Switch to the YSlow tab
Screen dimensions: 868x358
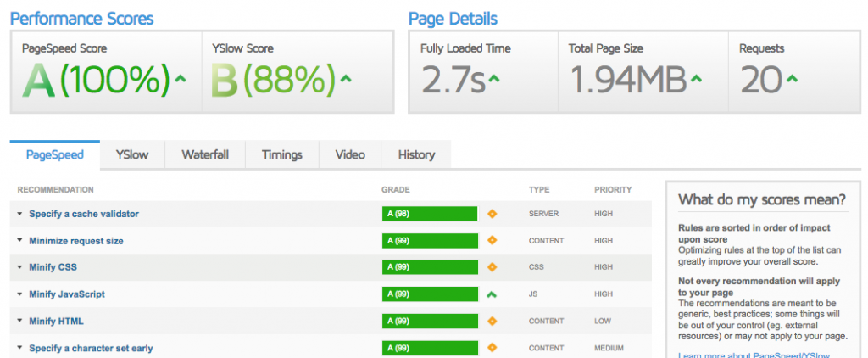(133, 154)
